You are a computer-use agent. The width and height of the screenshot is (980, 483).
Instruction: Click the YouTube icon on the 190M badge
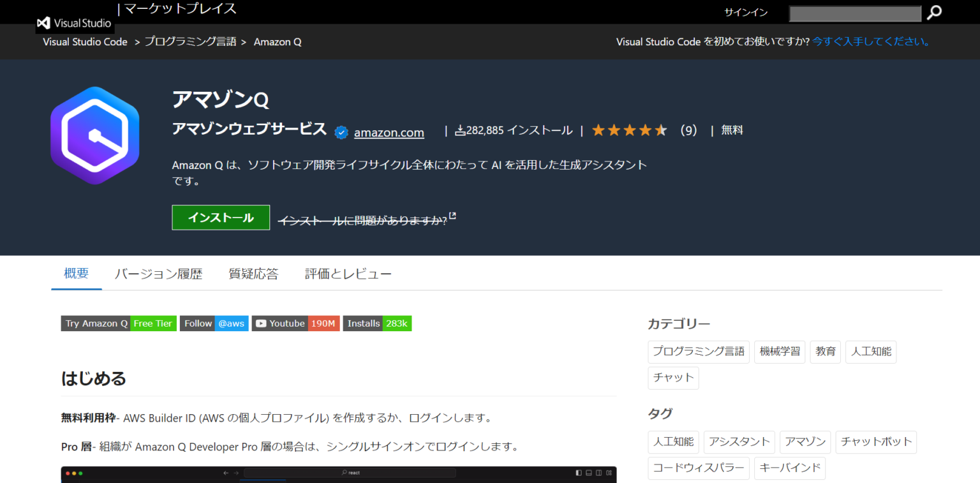coord(261,323)
